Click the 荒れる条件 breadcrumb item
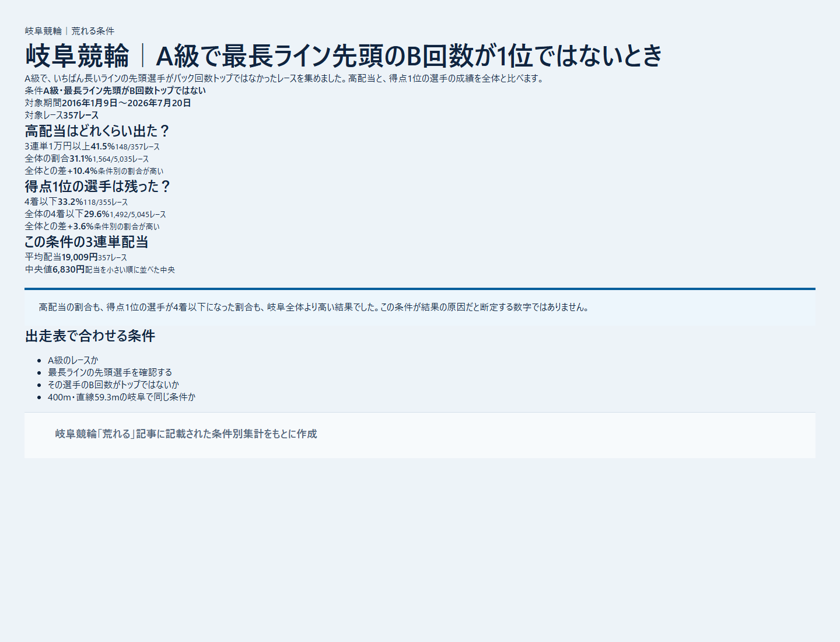Viewport: 840px width, 642px height. 93,31
